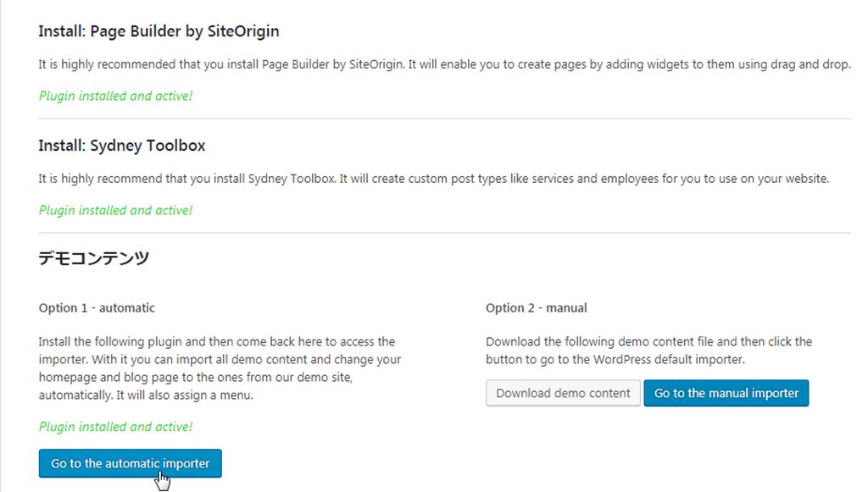Click the Sydney Toolbox custom post types description
The height and width of the screenshot is (492, 868).
[433, 179]
